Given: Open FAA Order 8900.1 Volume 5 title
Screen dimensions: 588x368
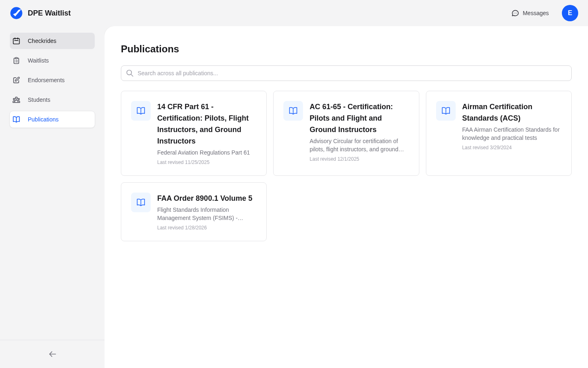Looking at the screenshot, I should 205,198.
